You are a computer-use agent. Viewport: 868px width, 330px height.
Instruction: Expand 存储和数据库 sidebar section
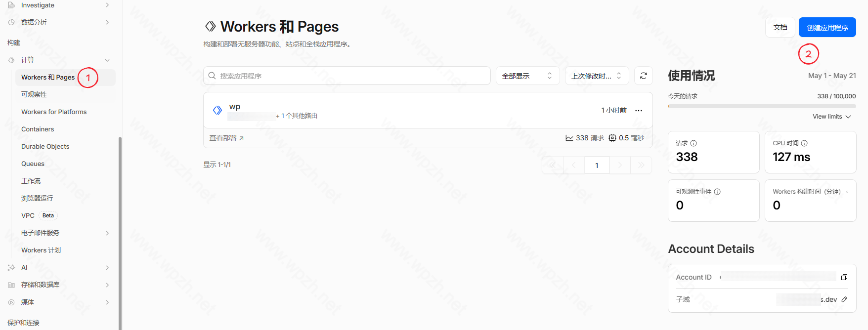(107, 285)
